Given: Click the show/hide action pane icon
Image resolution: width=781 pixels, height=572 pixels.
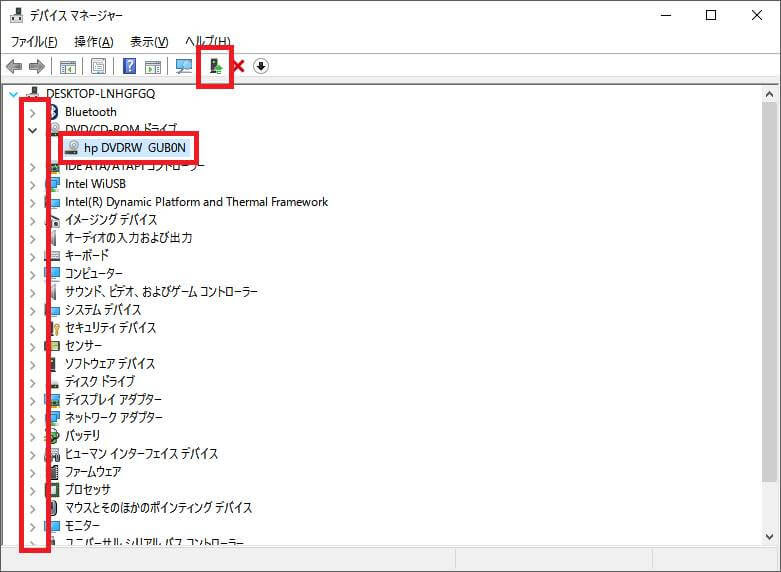Looking at the screenshot, I should pyautogui.click(x=153, y=66).
